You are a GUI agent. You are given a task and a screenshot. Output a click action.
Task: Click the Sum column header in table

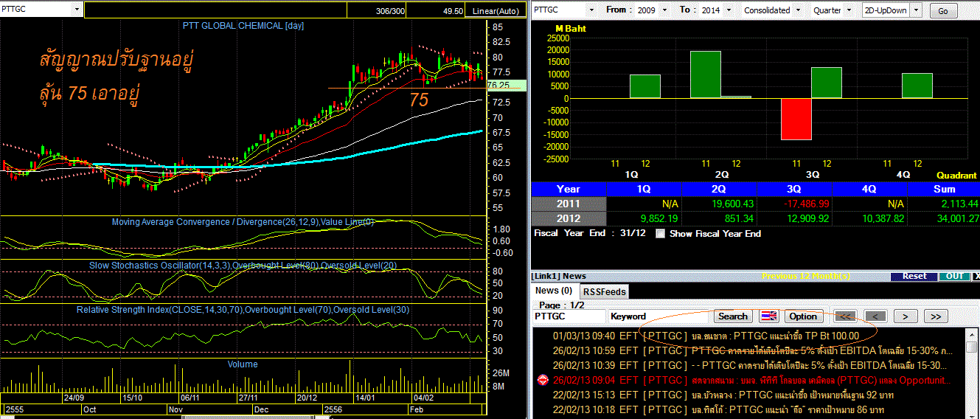pos(943,189)
